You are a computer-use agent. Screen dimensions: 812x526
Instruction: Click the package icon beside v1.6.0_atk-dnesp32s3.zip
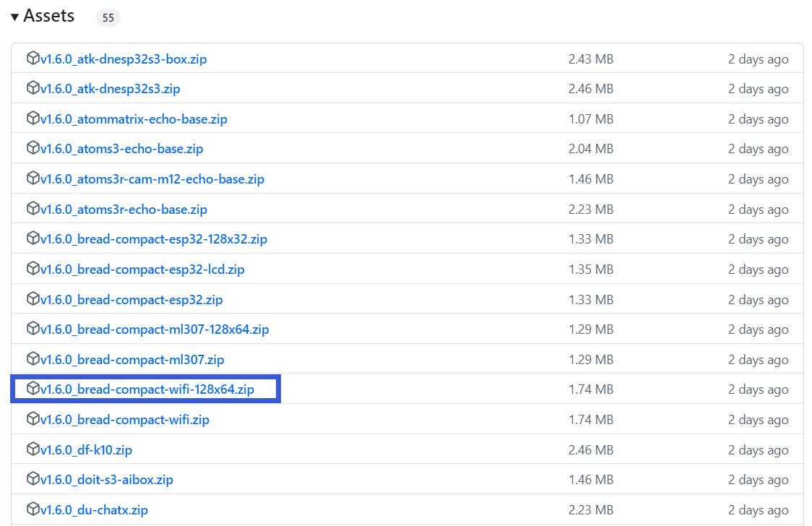coord(33,87)
